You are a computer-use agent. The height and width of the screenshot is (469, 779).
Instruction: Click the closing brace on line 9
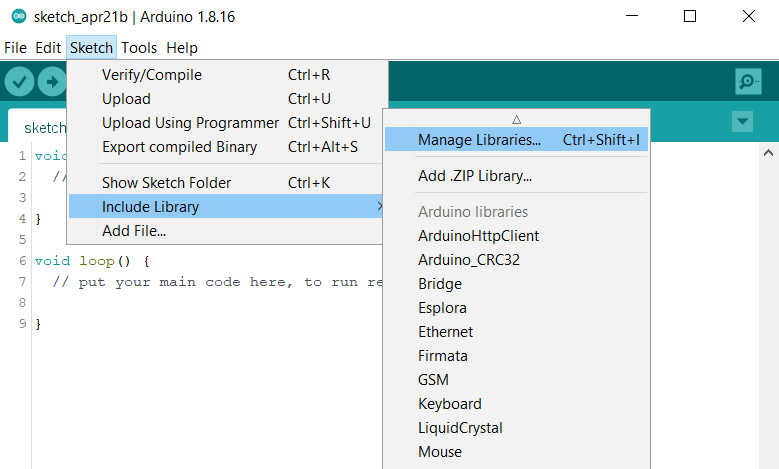tap(38, 324)
